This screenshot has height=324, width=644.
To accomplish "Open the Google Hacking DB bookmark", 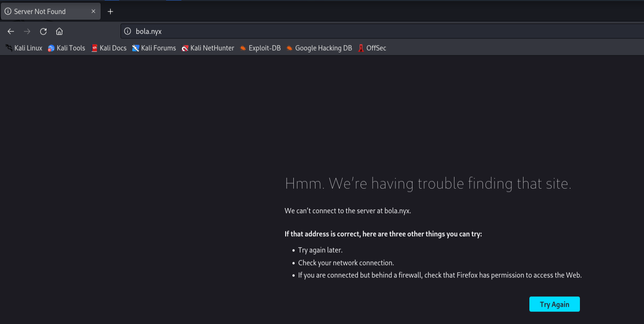I will [319, 48].
